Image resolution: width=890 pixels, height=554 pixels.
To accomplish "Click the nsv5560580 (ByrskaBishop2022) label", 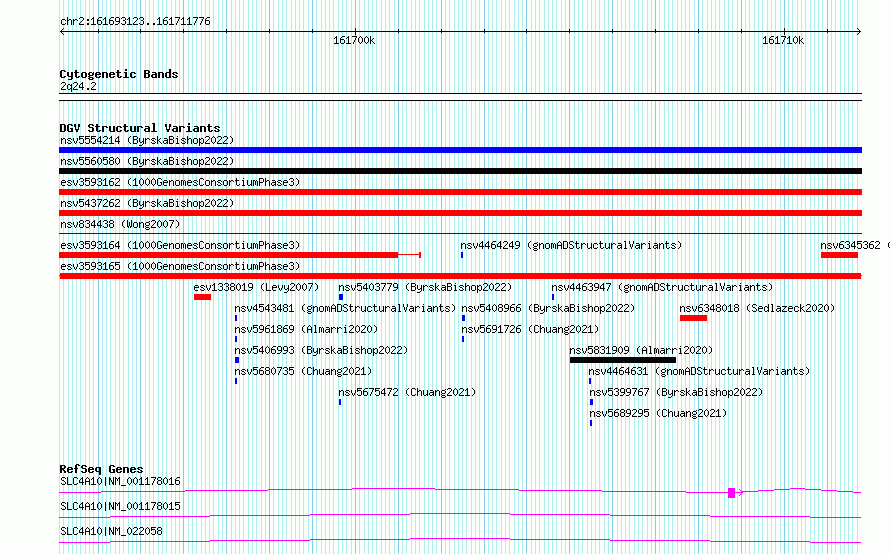I will point(147,161).
